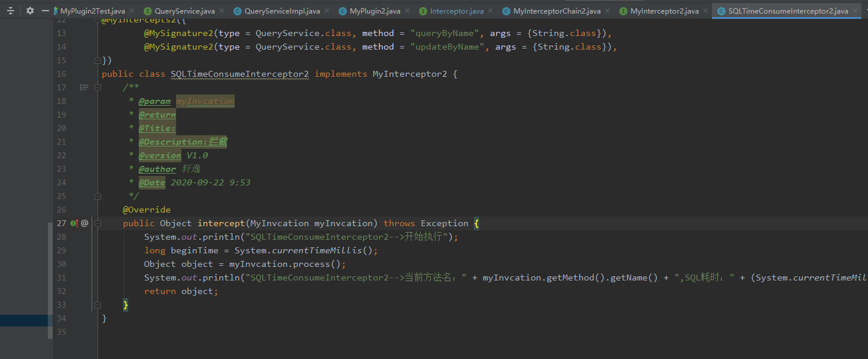Close the MyPlugin2Test.java tab
The height and width of the screenshot is (359, 868).
coord(131,11)
